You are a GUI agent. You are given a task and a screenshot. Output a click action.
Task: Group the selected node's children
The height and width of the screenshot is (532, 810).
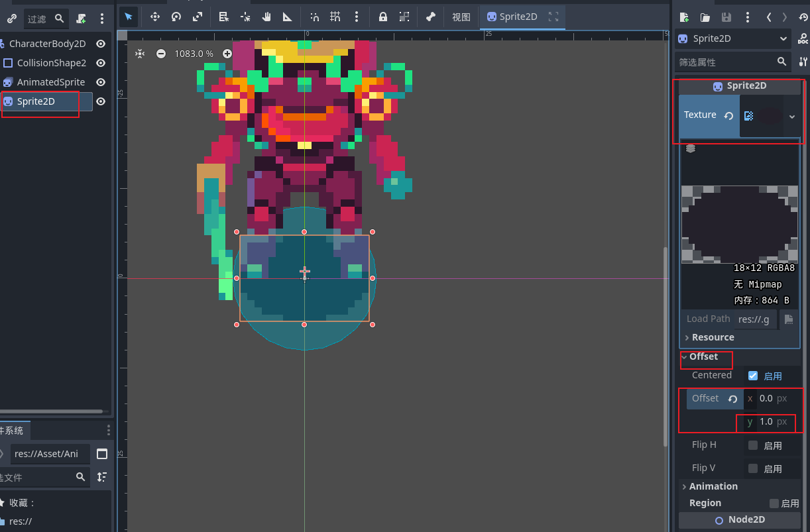(404, 17)
